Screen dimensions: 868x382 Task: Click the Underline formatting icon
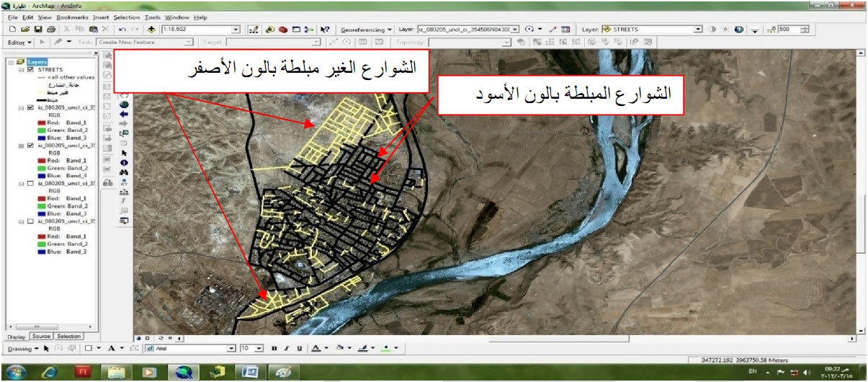pos(299,348)
